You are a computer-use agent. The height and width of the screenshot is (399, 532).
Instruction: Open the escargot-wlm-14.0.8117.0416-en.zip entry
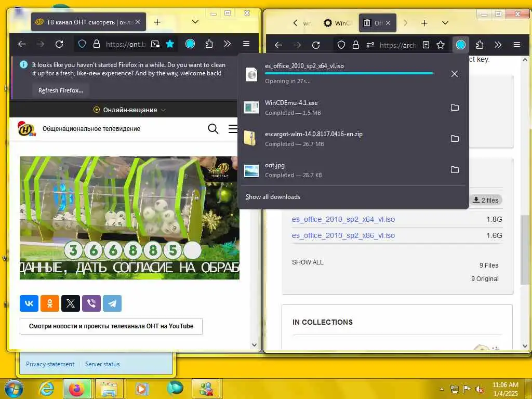click(342, 138)
